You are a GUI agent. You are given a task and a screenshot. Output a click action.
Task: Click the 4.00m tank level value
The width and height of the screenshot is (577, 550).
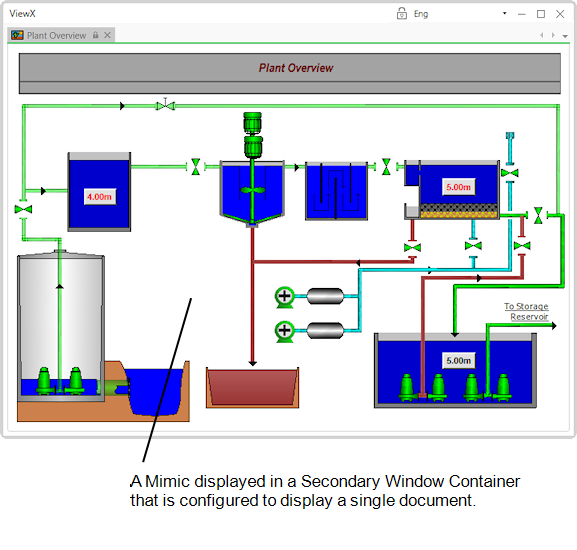click(99, 197)
